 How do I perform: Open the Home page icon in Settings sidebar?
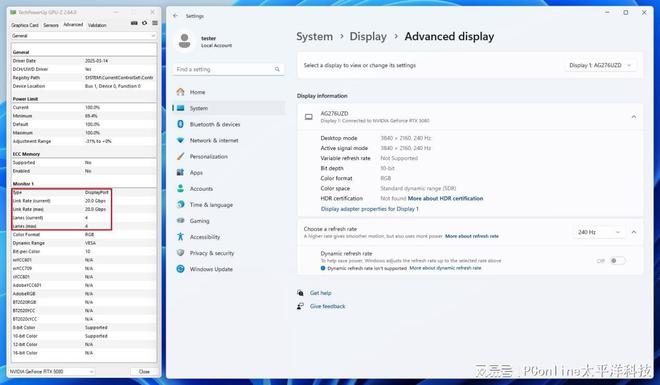pyautogui.click(x=181, y=92)
